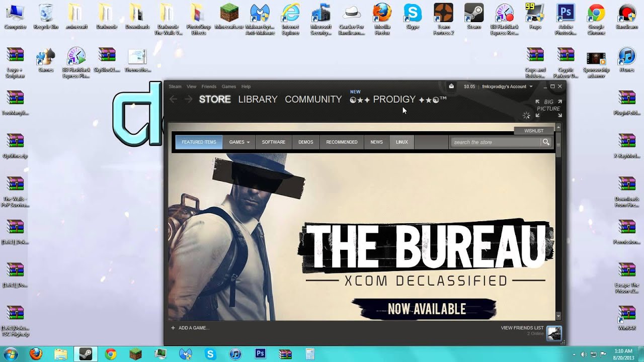Select Malwarebytes Anti-Malware desktop shortcut
This screenshot has width=644, height=362.
coord(260,20)
